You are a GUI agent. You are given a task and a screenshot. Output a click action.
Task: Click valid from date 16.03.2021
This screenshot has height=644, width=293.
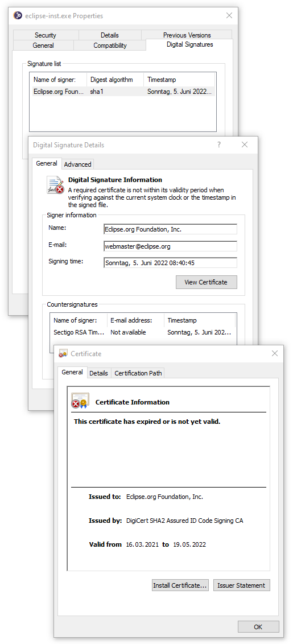pyautogui.click(x=142, y=544)
